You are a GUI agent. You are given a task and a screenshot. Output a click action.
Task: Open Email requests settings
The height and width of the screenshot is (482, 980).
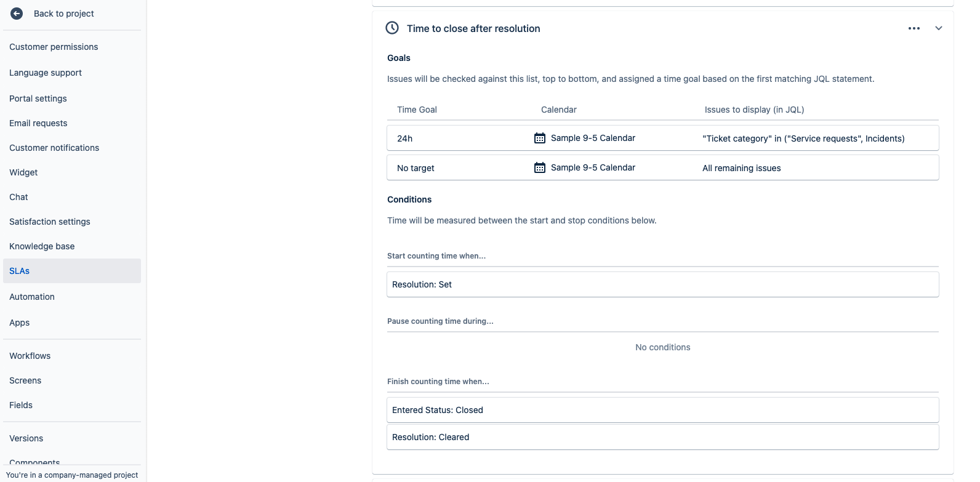pos(38,123)
